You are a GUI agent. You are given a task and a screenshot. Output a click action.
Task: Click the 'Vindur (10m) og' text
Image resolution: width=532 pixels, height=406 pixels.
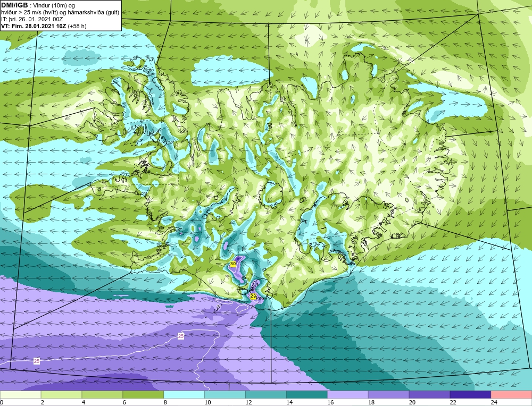[x=54, y=6]
